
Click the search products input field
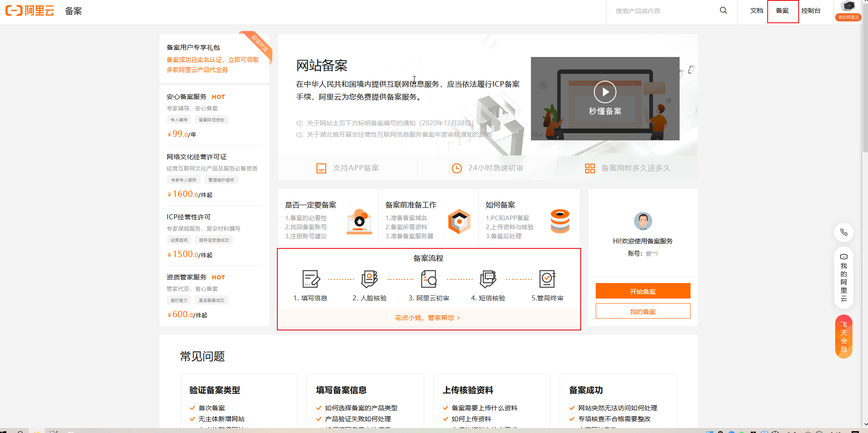click(x=664, y=11)
